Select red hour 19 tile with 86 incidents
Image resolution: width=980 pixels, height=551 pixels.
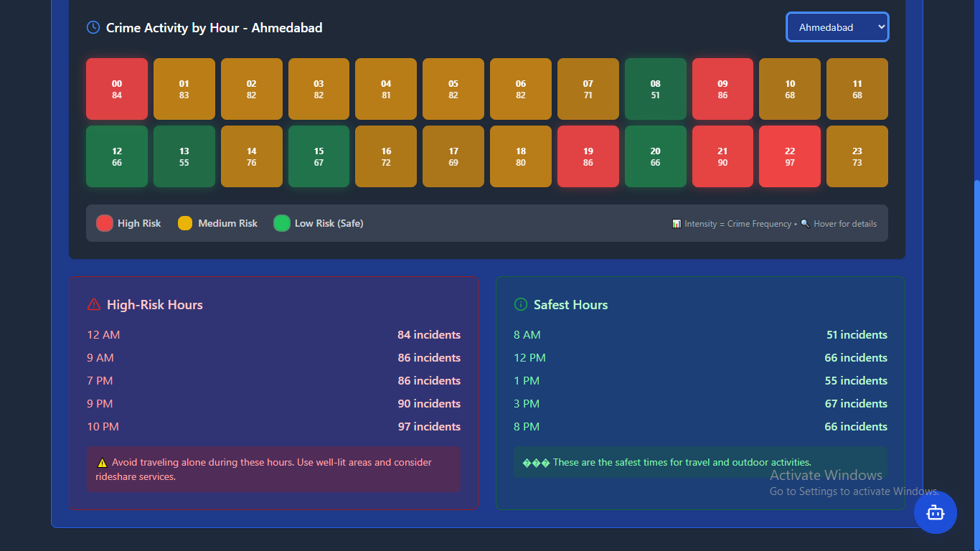click(x=588, y=156)
